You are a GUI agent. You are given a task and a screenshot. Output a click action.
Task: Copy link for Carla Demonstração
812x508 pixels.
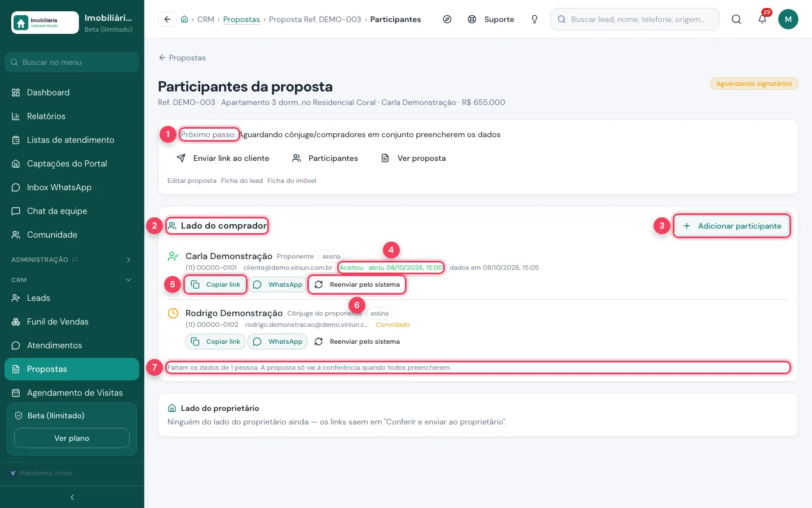tap(215, 284)
